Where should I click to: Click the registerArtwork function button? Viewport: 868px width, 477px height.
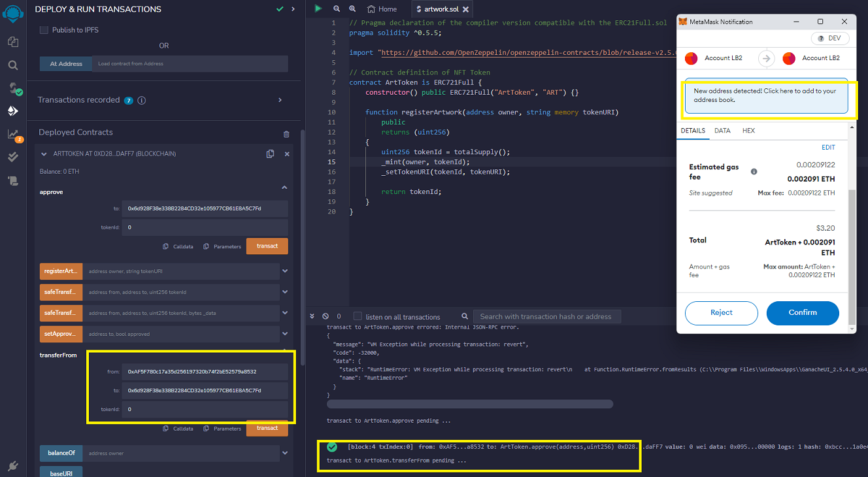61,271
